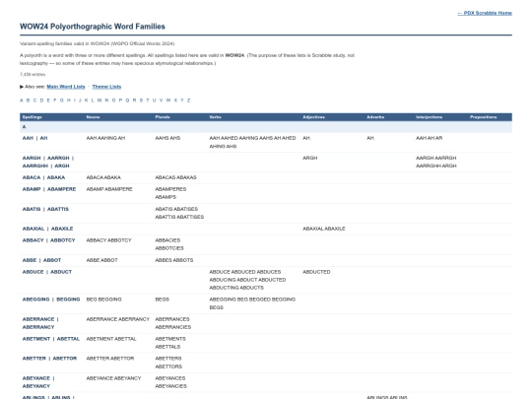Select the 'ABBE | ABBOT' spellings entry
The height and width of the screenshot is (399, 532).
click(x=41, y=260)
